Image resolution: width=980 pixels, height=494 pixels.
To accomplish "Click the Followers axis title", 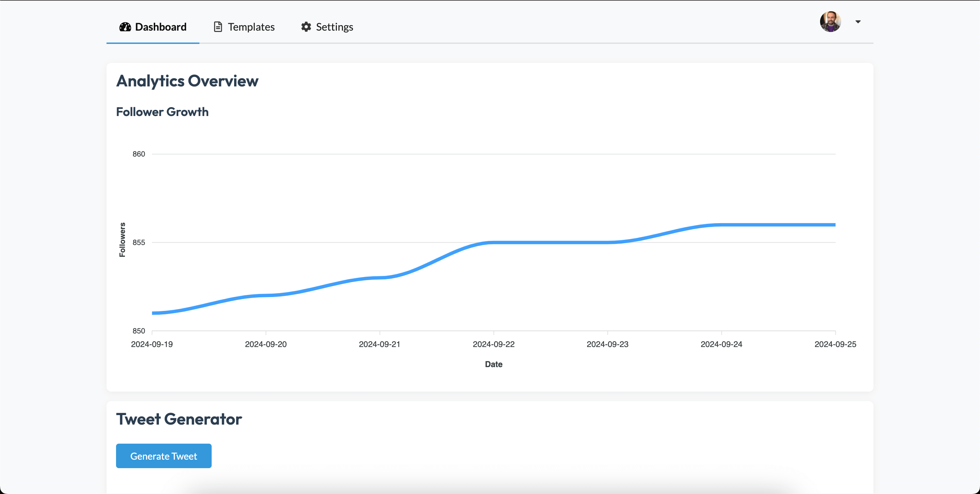I will [122, 240].
